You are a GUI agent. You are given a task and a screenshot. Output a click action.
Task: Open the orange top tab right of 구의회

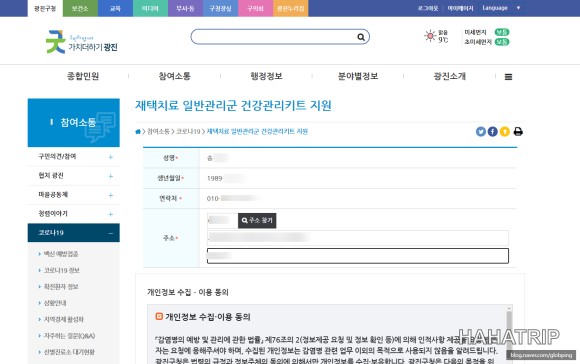pos(291,9)
